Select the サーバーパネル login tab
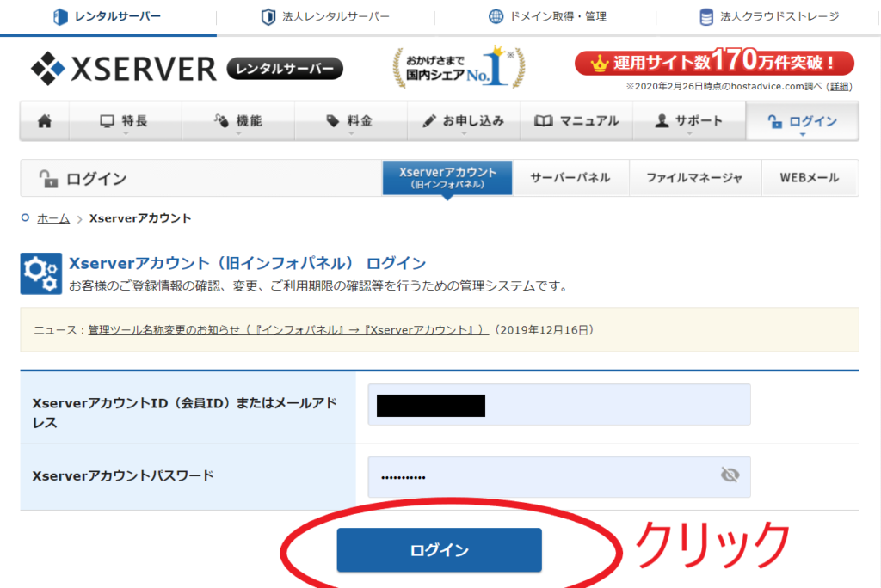 click(x=570, y=177)
